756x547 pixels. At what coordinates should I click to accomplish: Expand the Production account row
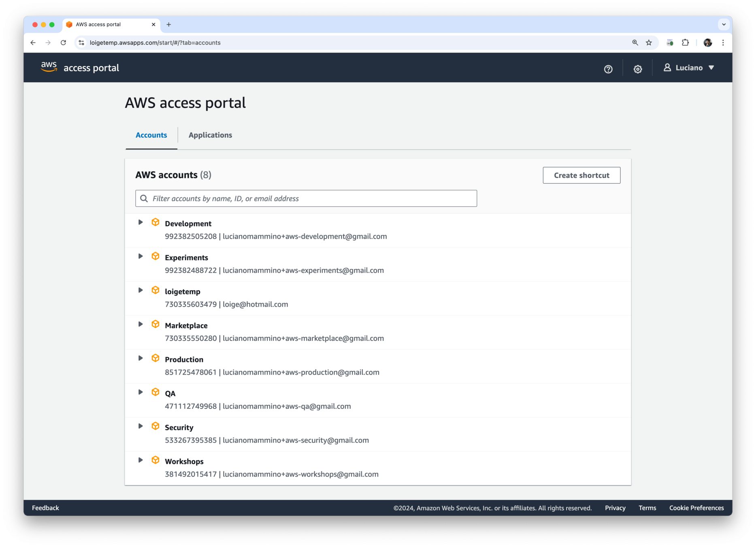coord(141,359)
